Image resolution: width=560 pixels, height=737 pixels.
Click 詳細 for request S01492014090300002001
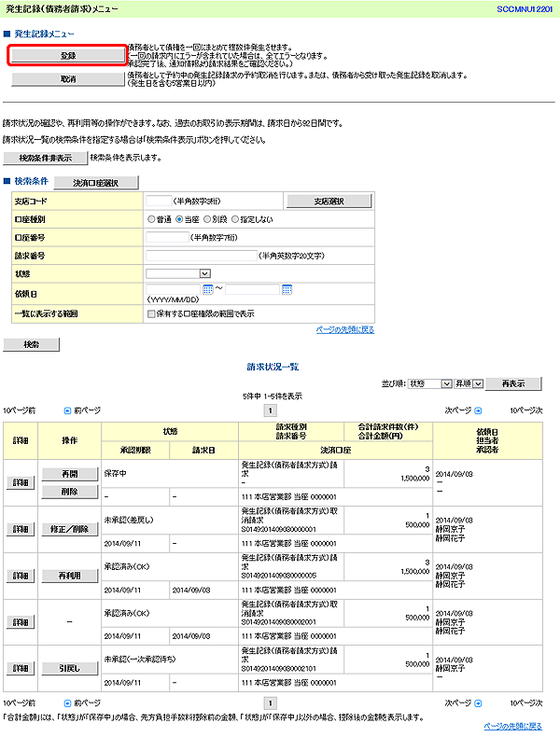click(21, 622)
